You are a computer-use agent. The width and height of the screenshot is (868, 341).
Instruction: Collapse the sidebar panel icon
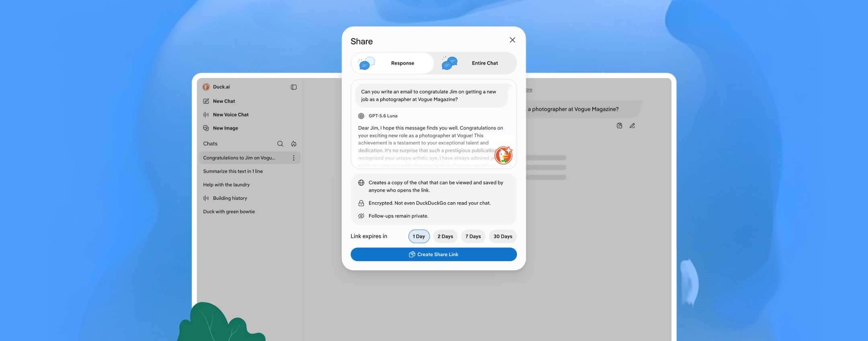(x=294, y=87)
